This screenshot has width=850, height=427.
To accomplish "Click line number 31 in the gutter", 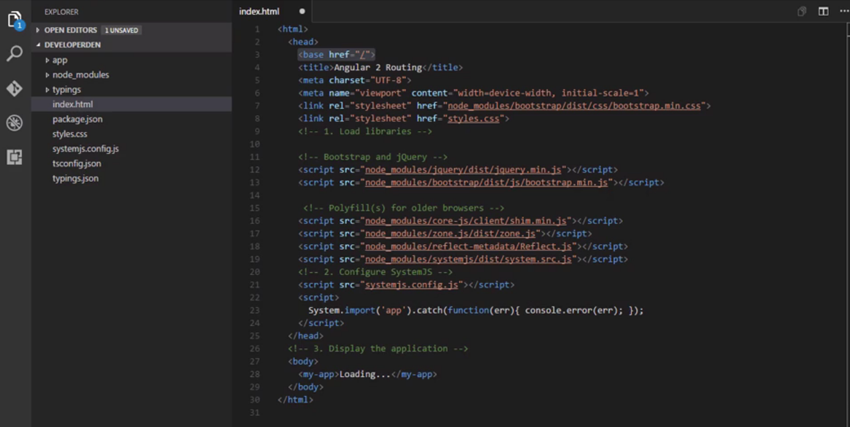I will 254,413.
